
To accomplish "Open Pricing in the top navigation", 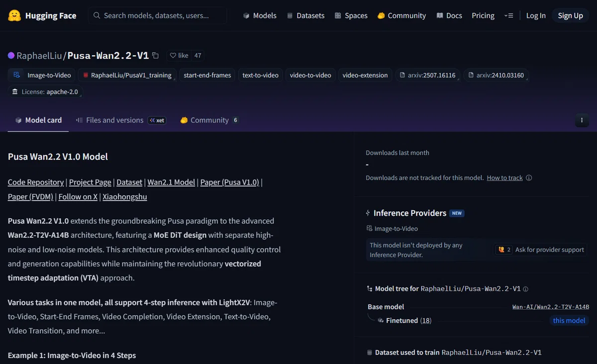I will click(483, 15).
